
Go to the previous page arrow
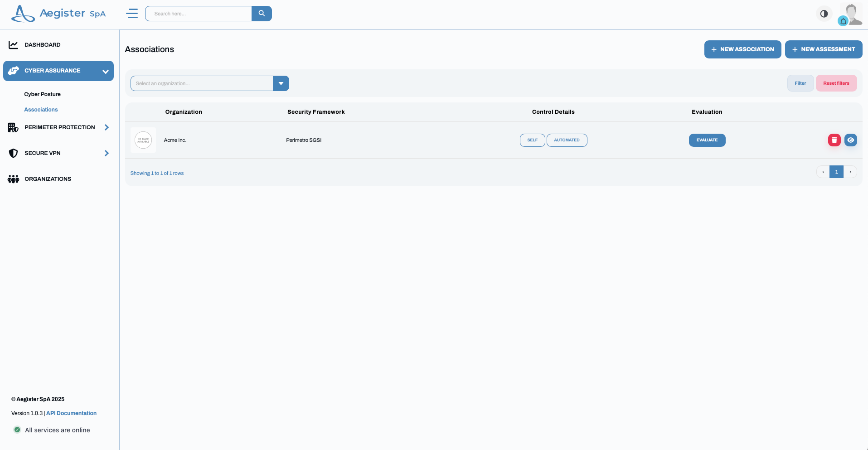click(x=823, y=172)
